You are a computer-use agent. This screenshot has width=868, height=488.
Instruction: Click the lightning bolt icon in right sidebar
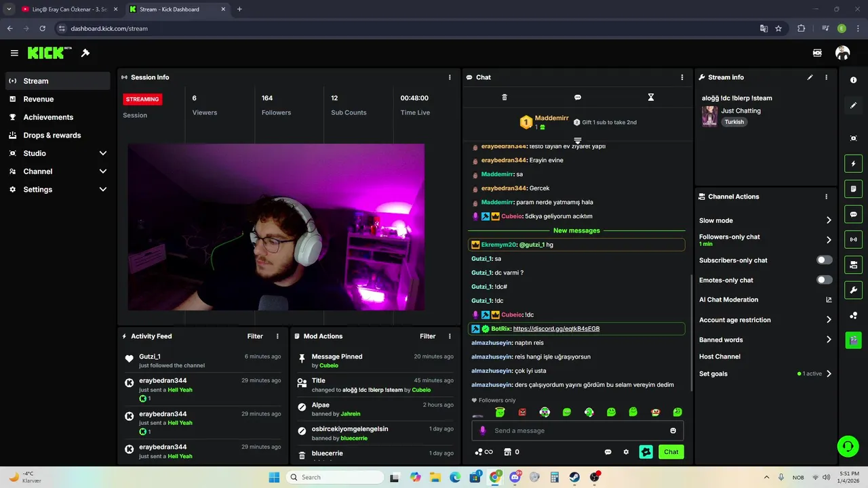point(854,163)
